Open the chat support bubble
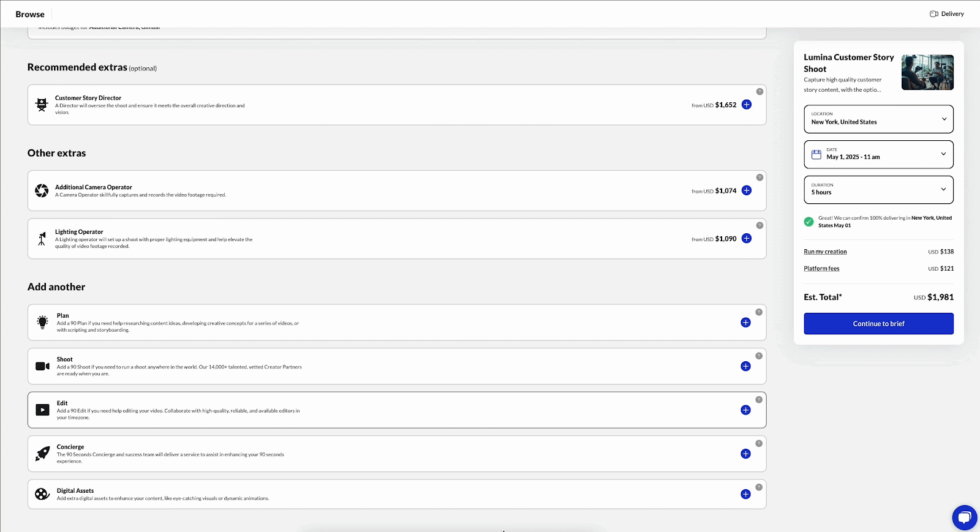Viewport: 980px width, 532px height. 964,517
